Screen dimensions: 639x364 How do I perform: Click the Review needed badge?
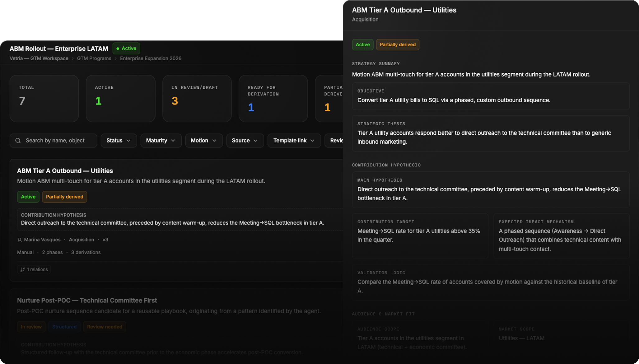click(x=105, y=327)
